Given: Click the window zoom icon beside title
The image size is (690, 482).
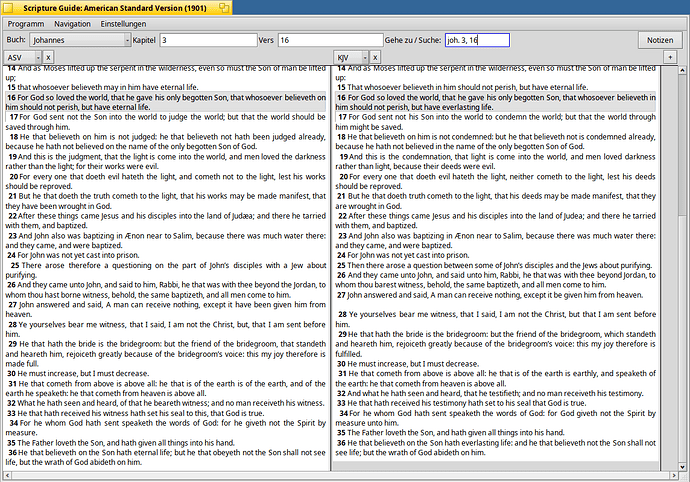Looking at the screenshot, I should pos(224,7).
